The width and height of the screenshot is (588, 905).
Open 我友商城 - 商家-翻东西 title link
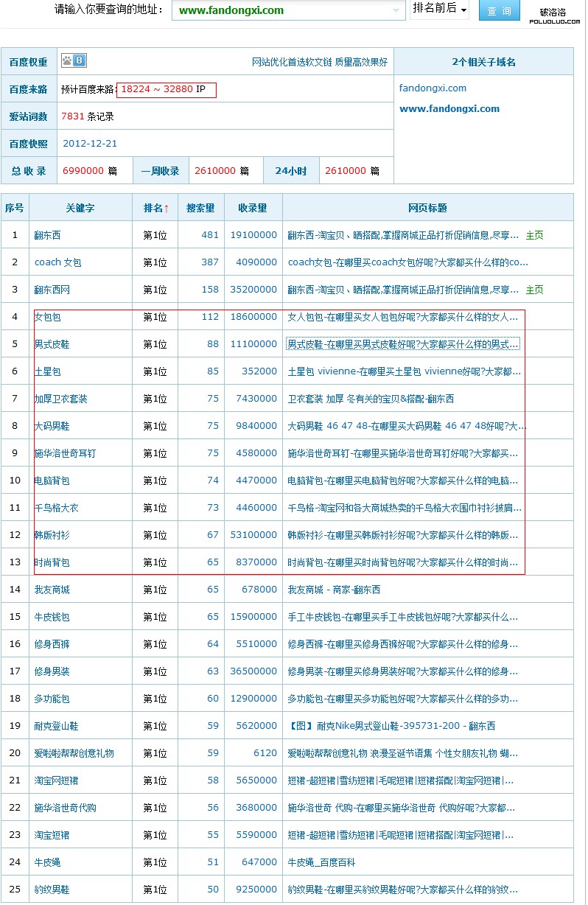pyautogui.click(x=334, y=590)
